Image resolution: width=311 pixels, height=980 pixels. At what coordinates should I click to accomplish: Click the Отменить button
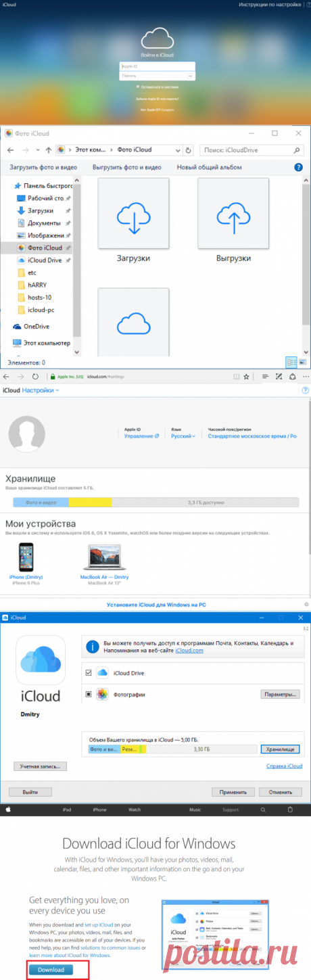[280, 791]
